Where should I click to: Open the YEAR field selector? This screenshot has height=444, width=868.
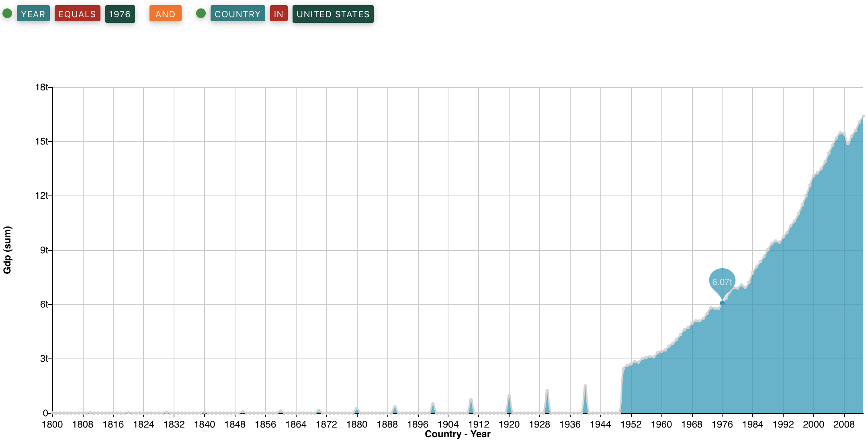pos(33,14)
